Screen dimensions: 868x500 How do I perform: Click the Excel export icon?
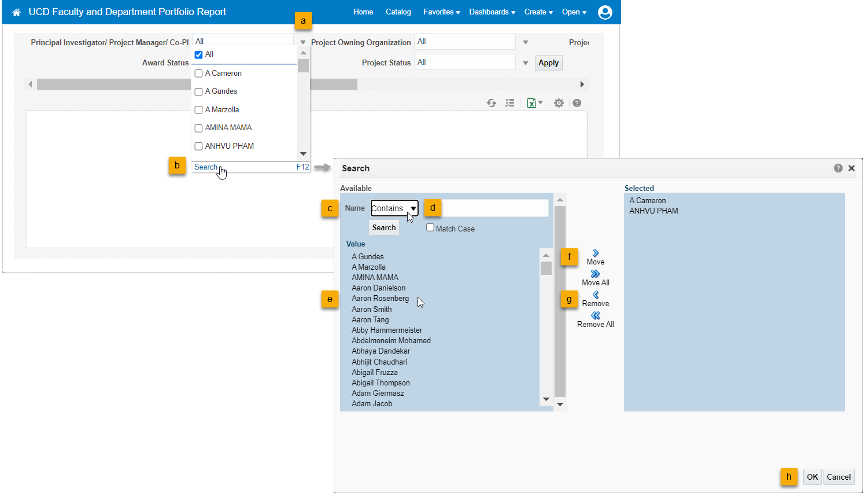pyautogui.click(x=531, y=103)
